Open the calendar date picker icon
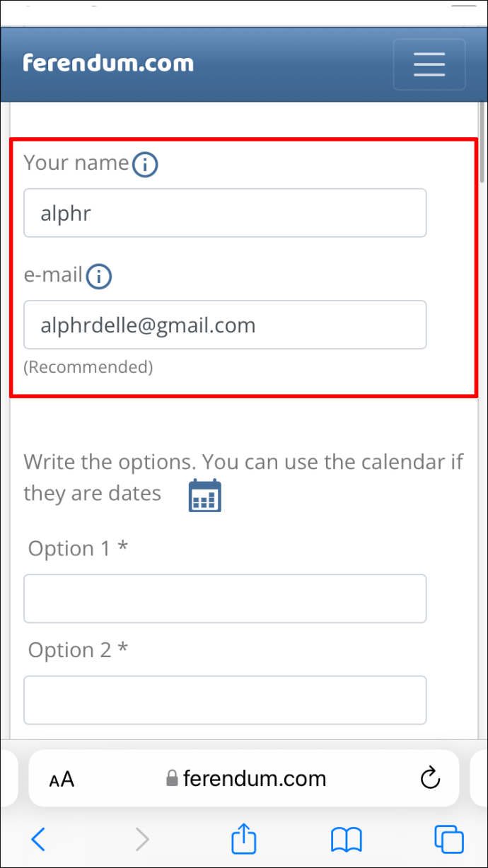 click(x=205, y=495)
